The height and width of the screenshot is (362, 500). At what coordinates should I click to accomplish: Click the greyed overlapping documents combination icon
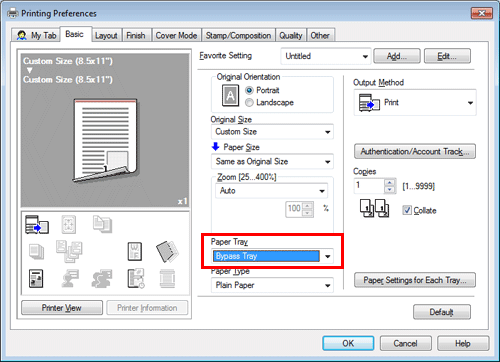(x=69, y=251)
